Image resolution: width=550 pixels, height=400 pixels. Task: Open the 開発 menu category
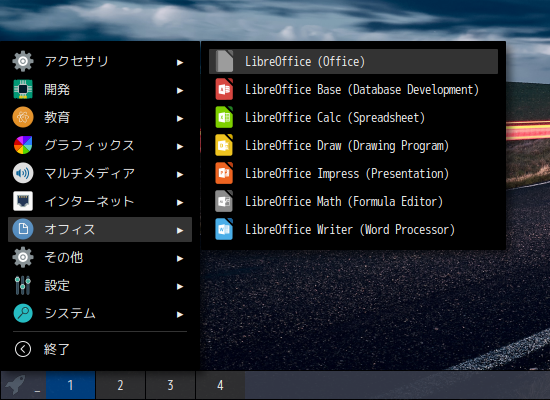coord(100,89)
